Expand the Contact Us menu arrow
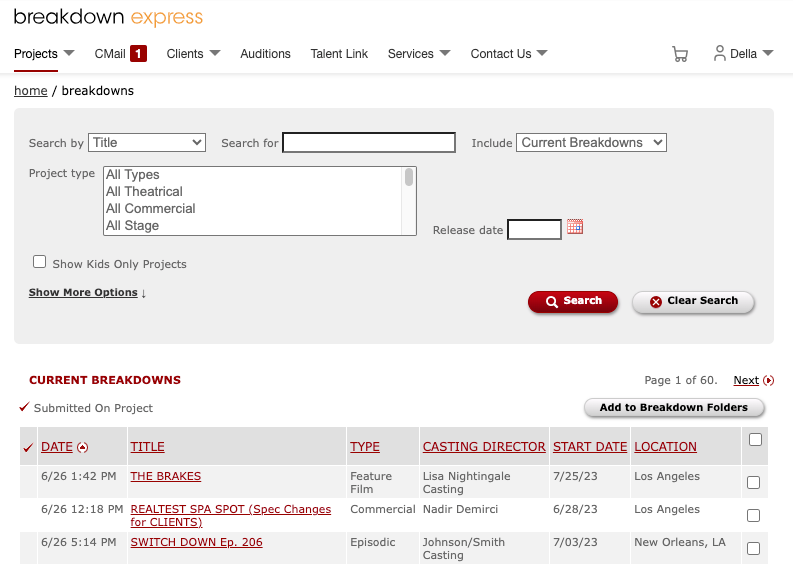Screen dimensions: 793x564 542,53
